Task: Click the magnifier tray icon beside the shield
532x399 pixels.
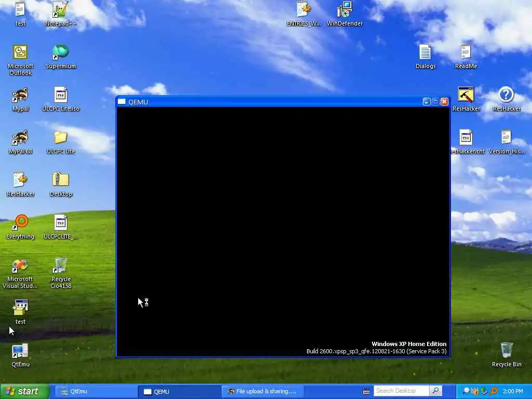Action: click(466, 391)
